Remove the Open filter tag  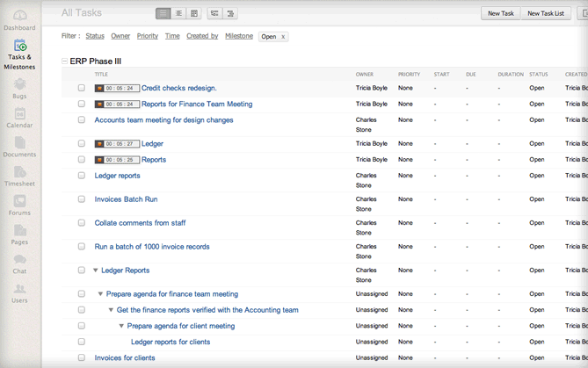[283, 37]
